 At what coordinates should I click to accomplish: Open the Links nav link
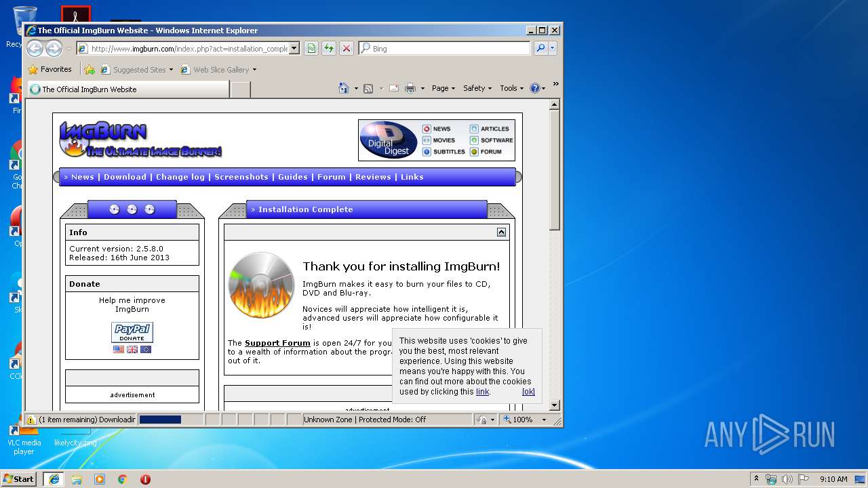(x=412, y=177)
